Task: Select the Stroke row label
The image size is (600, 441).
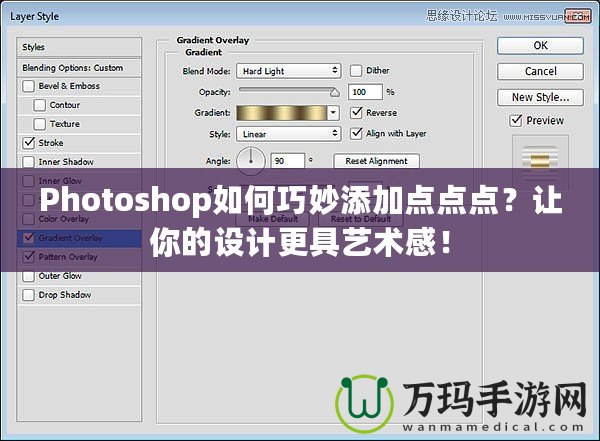Action: pyautogui.click(x=51, y=143)
